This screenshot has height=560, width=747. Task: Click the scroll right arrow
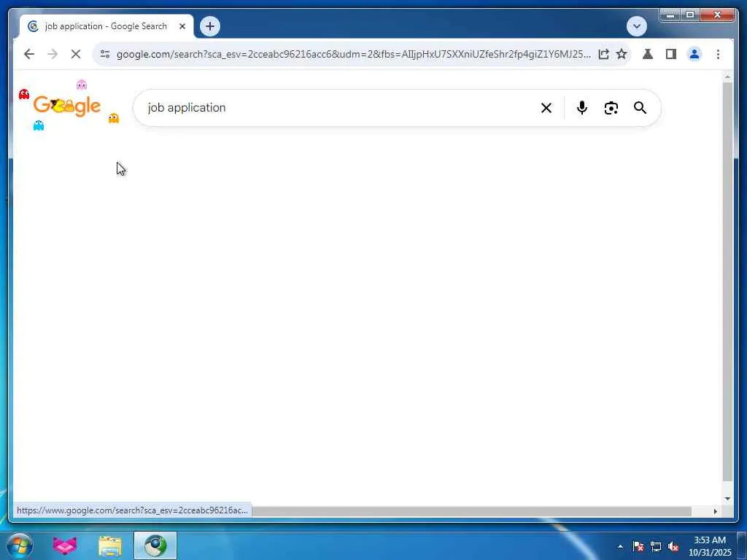(x=715, y=511)
